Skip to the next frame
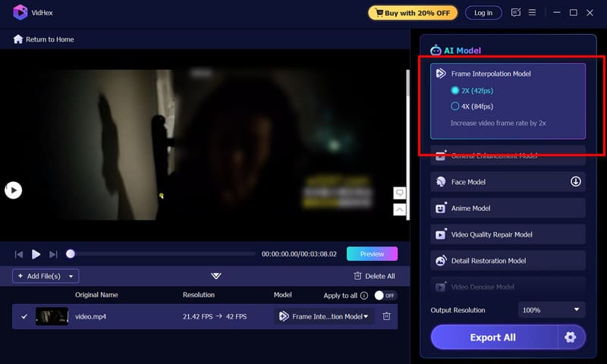 click(x=53, y=254)
